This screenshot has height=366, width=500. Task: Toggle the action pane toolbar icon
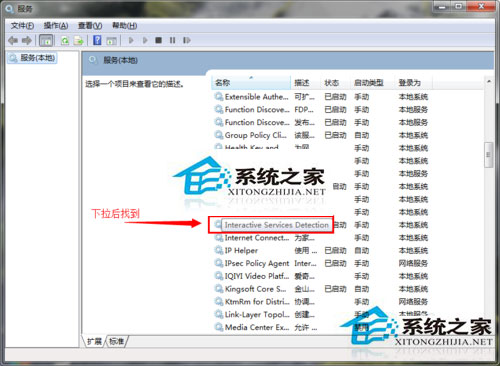[x=111, y=41]
